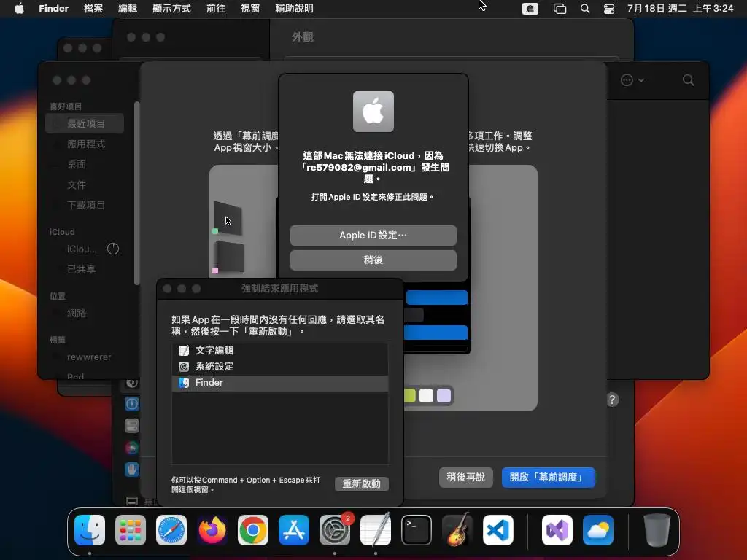Select rewwrerer tag in Finder sidebar

click(85, 357)
